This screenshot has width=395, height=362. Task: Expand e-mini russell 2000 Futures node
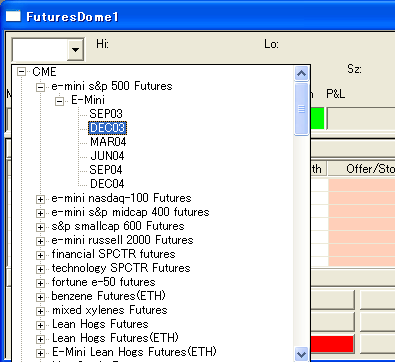[x=40, y=241]
